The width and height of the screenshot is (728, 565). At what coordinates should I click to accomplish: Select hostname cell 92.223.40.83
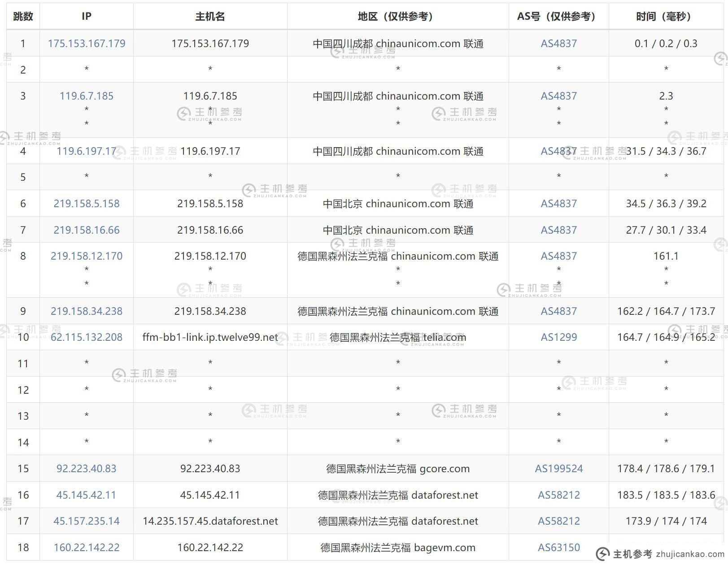[x=210, y=469]
